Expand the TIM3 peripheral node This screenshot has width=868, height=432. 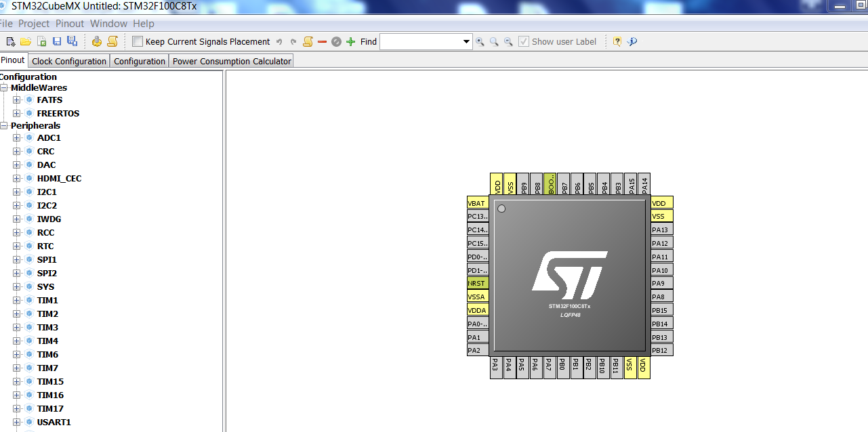click(x=17, y=327)
